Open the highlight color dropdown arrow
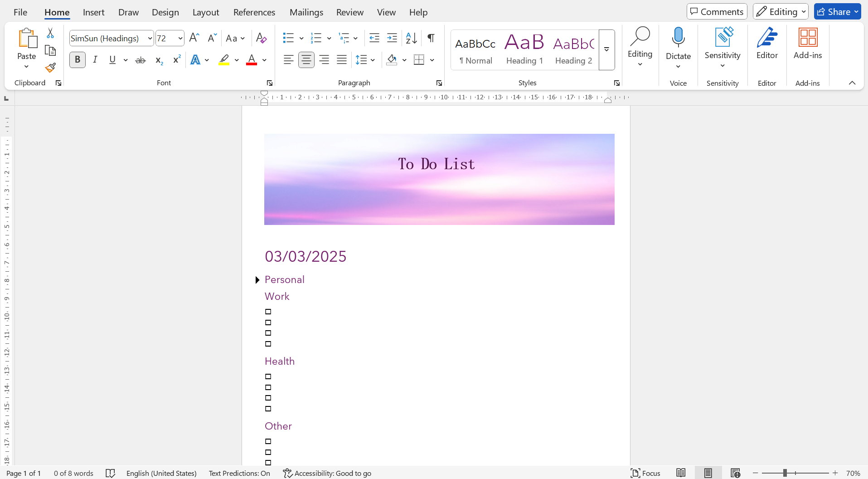The image size is (868, 479). point(237,60)
